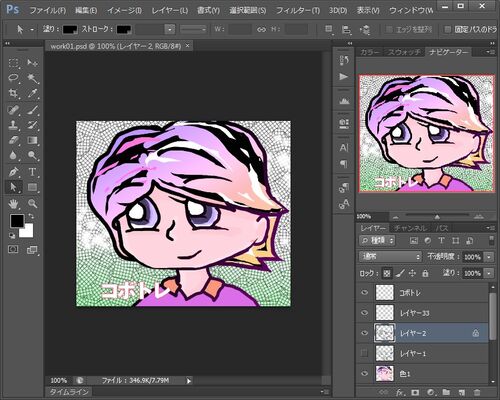Select the Hand tool
This screenshot has width=500, height=400.
tap(13, 203)
